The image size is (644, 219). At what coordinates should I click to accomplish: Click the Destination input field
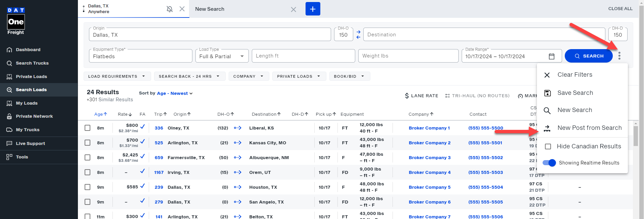[x=485, y=35]
